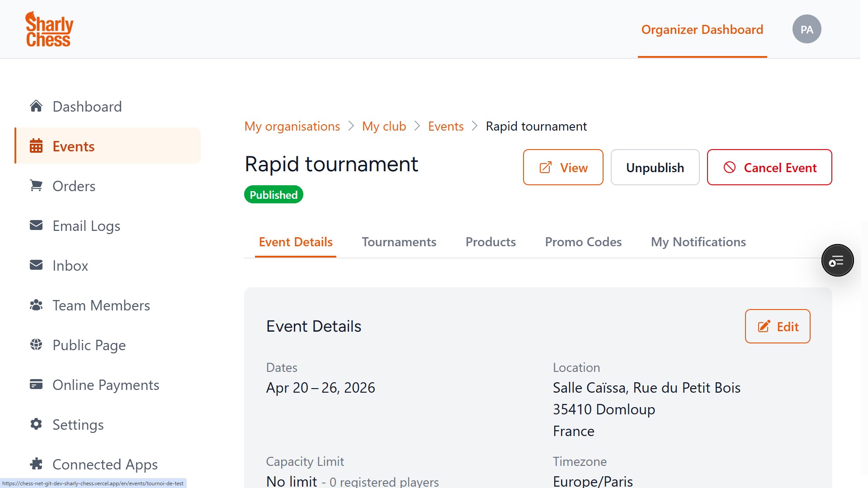
Task: Follow the My organisations breadcrumb link
Action: pyautogui.click(x=292, y=127)
